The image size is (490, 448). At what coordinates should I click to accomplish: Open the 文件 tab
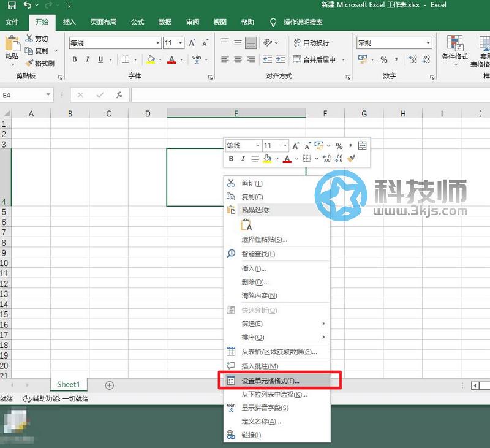click(12, 21)
